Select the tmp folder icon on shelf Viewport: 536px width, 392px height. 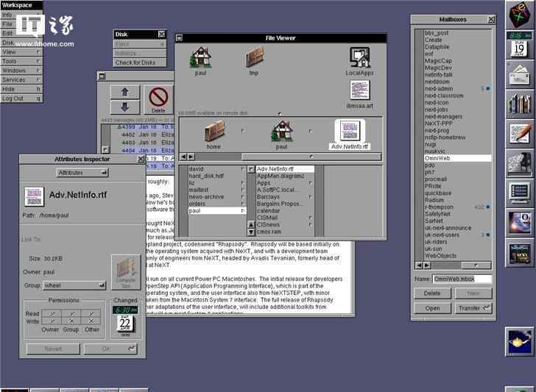coord(255,57)
